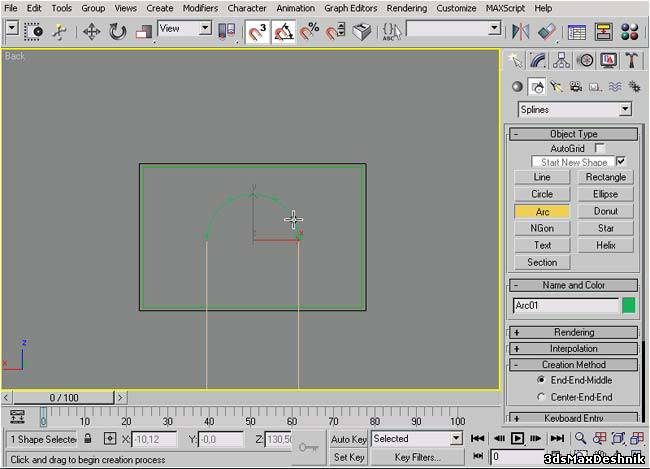Select the Systems category gears icon

(x=634, y=87)
